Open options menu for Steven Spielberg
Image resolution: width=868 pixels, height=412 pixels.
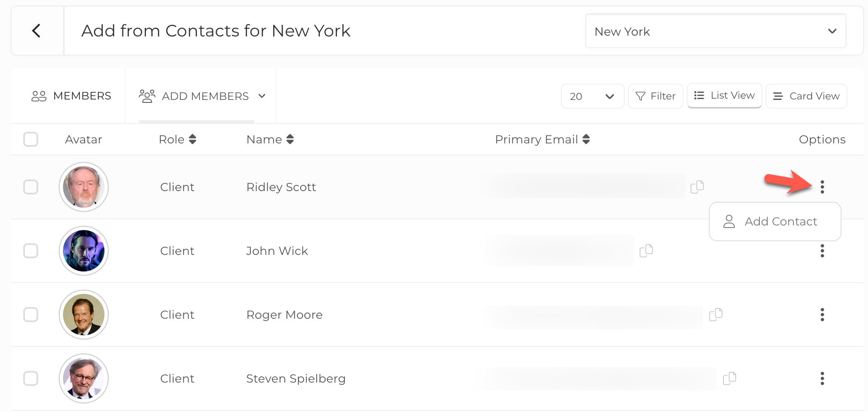[x=822, y=378]
